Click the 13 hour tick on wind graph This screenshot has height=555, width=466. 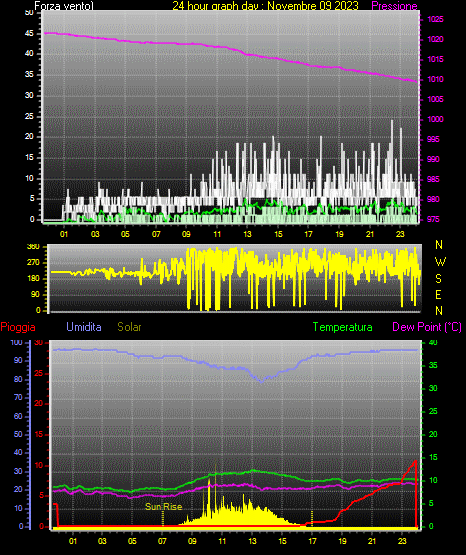247,234
